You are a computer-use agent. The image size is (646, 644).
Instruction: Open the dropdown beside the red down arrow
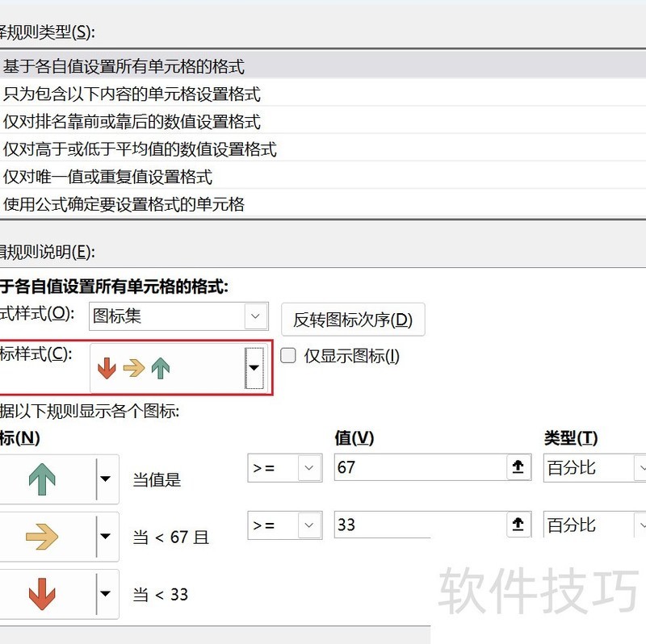[105, 595]
